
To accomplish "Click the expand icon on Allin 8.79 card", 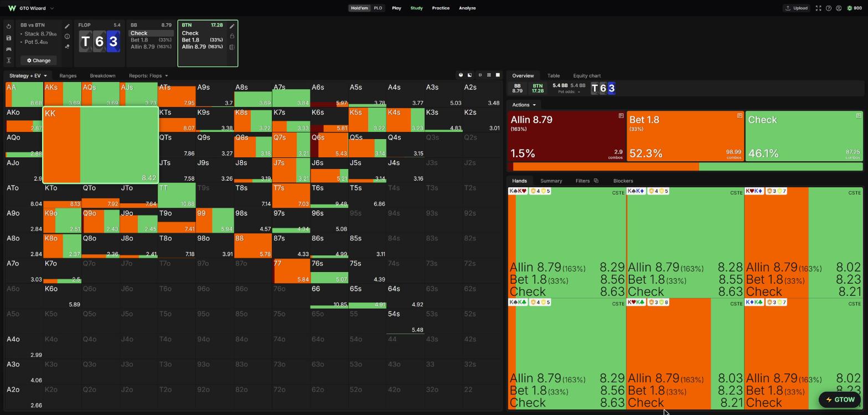I will 621,116.
